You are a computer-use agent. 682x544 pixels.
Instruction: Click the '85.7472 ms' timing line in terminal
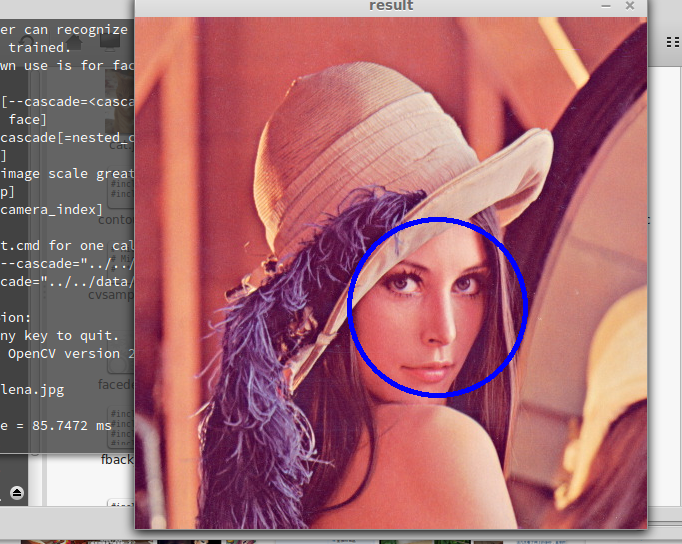click(56, 425)
